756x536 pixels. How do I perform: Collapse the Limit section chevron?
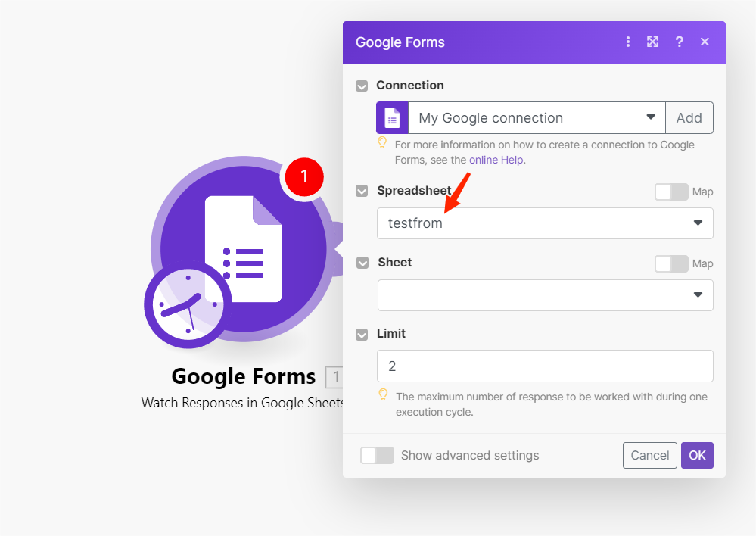pos(362,335)
